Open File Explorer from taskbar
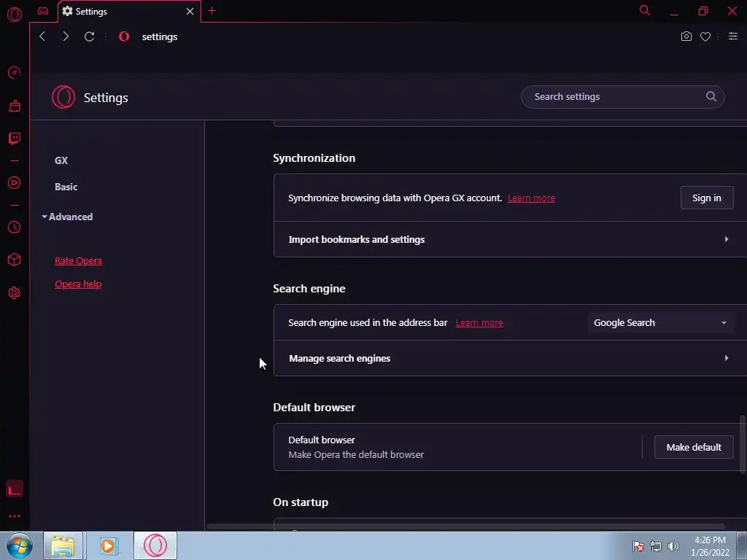The width and height of the screenshot is (747, 560). [63, 545]
